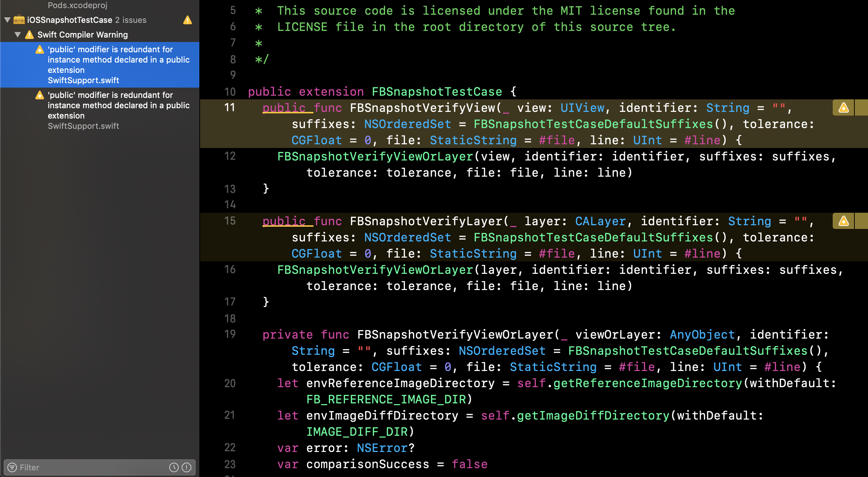The image size is (868, 477).
Task: Click line number 19 in the editor
Action: [230, 334]
